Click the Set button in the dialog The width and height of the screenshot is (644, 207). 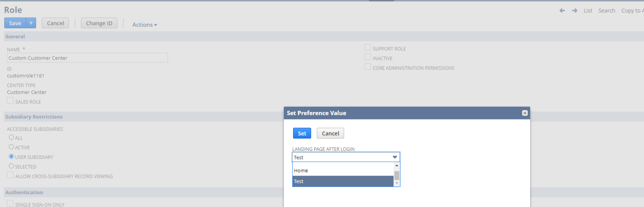point(302,133)
